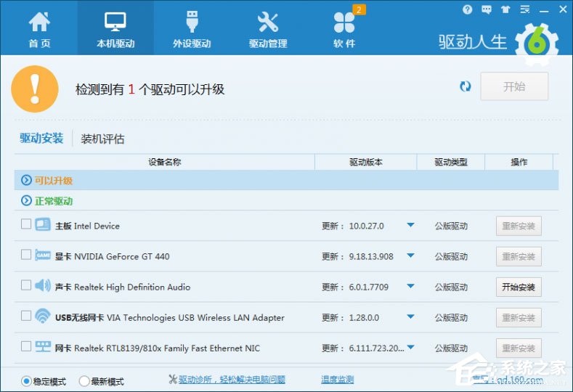Click 公版驱动 in the Intel Device row
This screenshot has height=392, width=573.
pos(451,226)
